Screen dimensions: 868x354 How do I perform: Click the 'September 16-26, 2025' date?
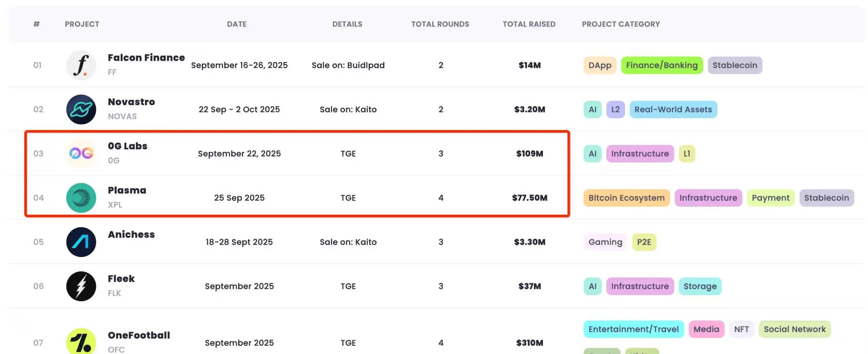[239, 65]
